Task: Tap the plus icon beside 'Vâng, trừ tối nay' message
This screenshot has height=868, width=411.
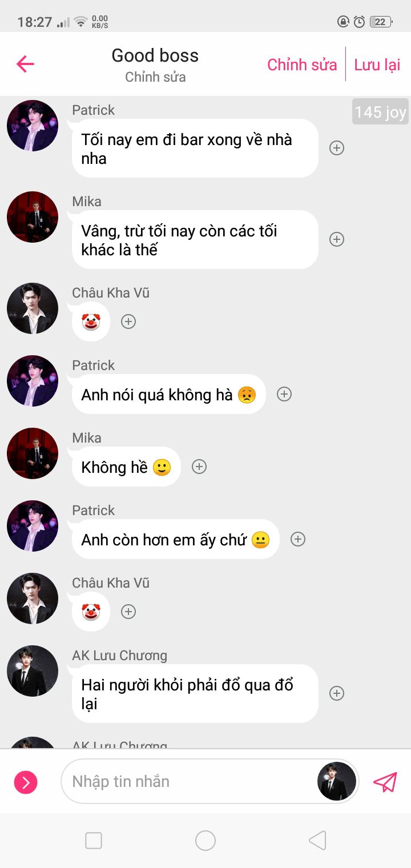Action: pos(337,239)
